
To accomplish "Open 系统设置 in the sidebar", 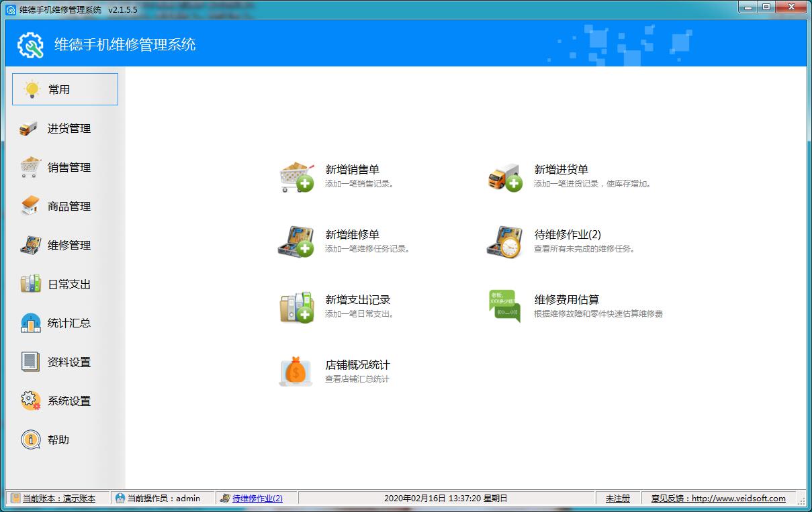I will (x=65, y=401).
